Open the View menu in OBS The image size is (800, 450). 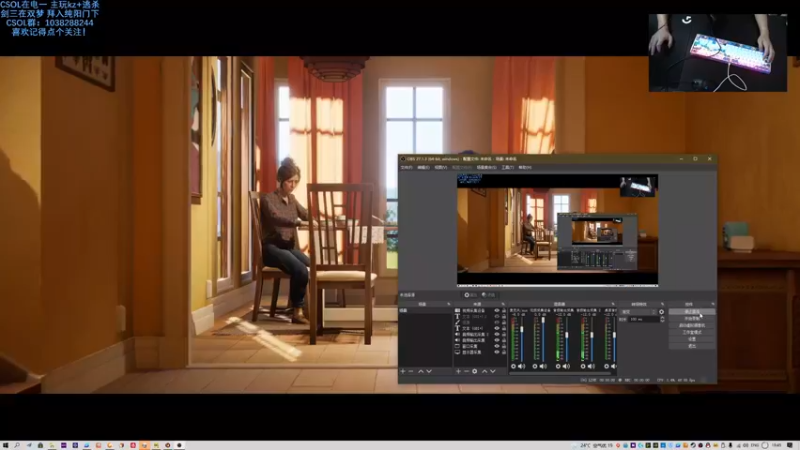click(x=440, y=167)
